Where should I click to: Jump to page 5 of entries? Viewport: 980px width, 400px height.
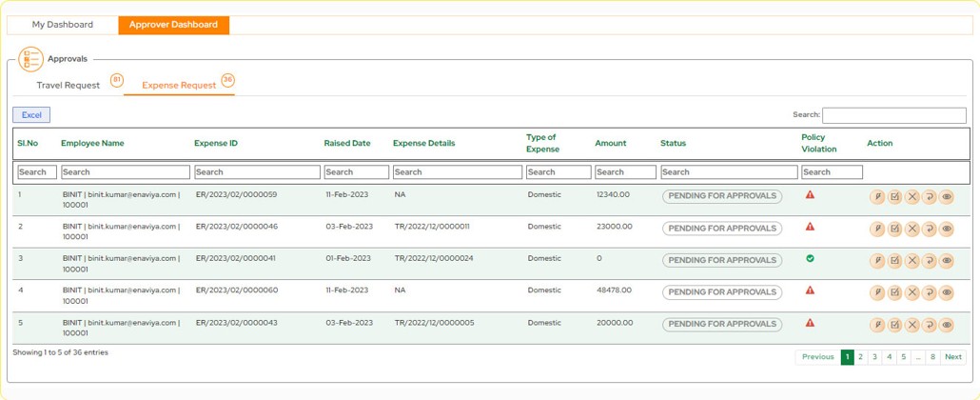tap(904, 357)
